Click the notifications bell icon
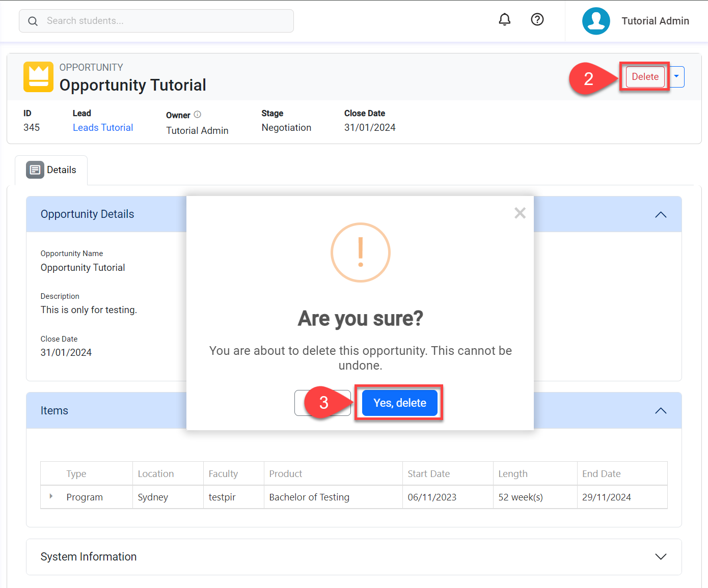This screenshot has height=588, width=708. click(504, 20)
